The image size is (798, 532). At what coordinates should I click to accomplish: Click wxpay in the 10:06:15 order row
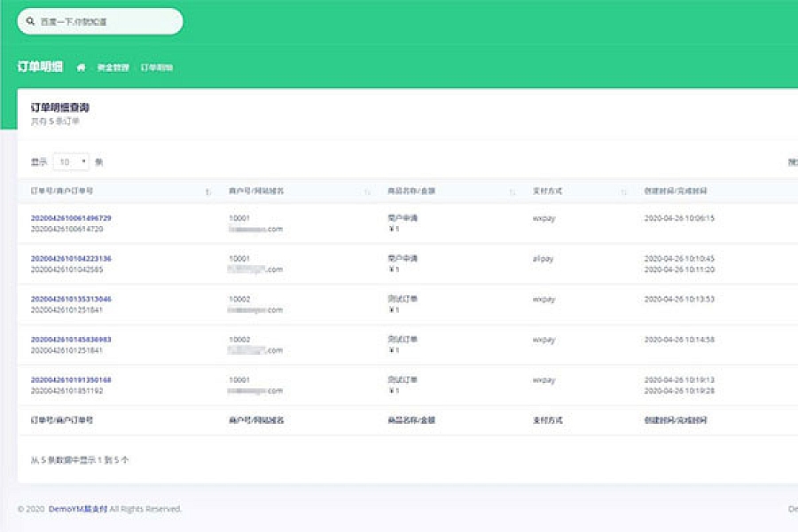tap(544, 218)
